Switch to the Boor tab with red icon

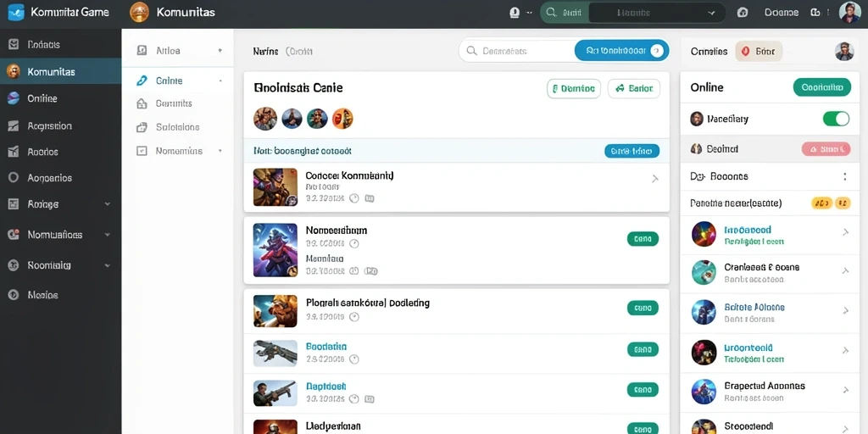coord(759,52)
